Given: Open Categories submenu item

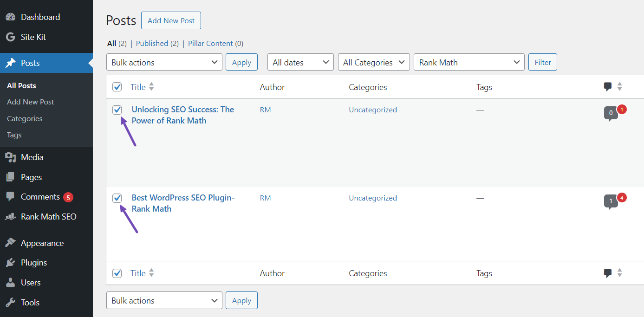Looking at the screenshot, I should pyautogui.click(x=25, y=119).
